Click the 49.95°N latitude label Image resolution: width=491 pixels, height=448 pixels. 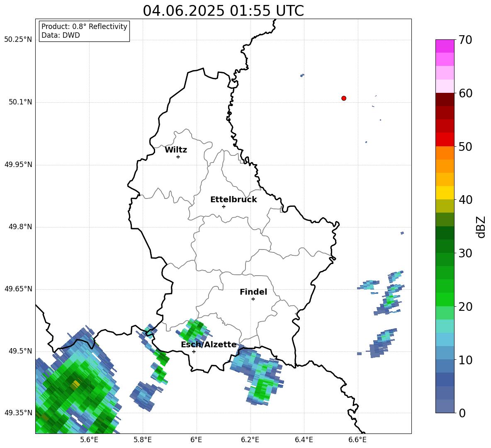pyautogui.click(x=18, y=165)
